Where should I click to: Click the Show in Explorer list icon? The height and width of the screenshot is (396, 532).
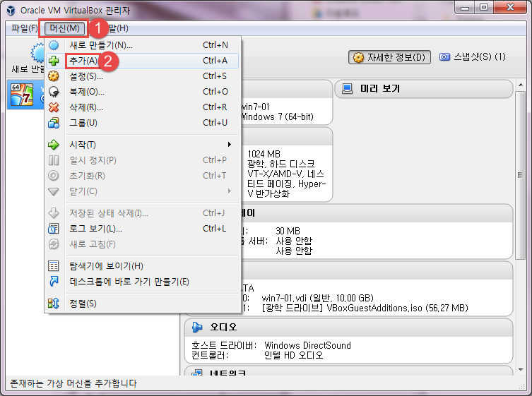pos(54,266)
